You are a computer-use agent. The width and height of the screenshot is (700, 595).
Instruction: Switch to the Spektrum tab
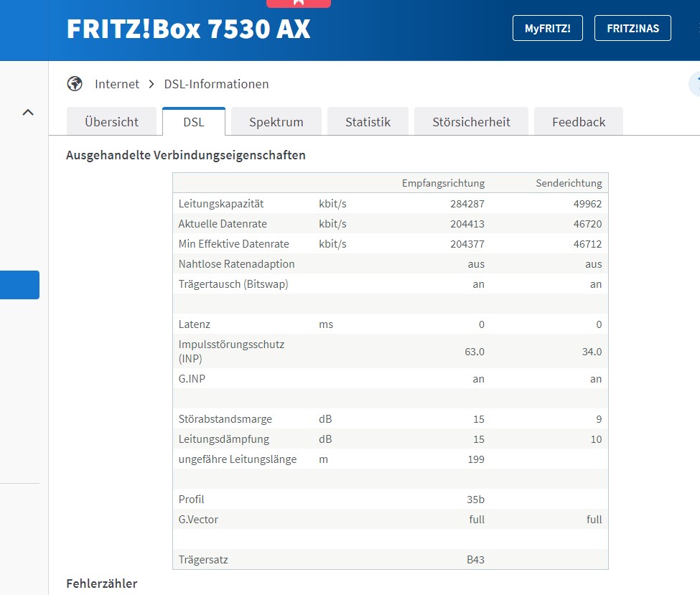tap(276, 121)
